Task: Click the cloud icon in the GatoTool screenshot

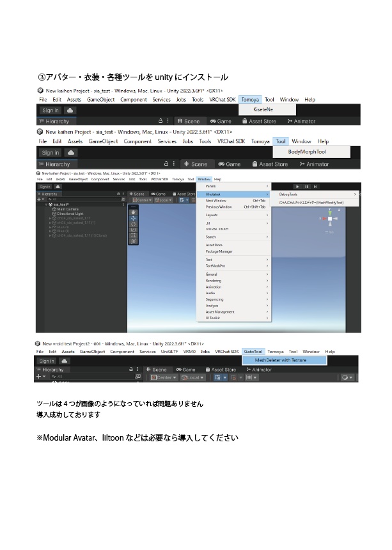Action: 65,361
